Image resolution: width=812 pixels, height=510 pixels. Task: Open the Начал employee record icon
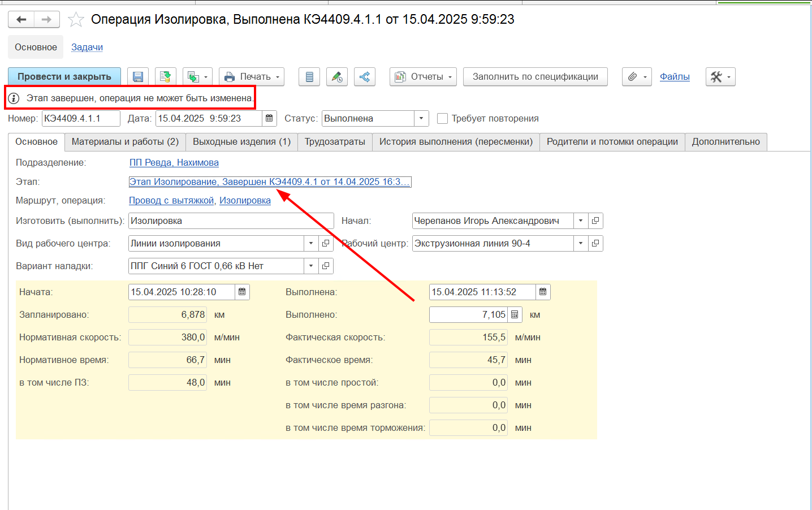click(x=595, y=221)
